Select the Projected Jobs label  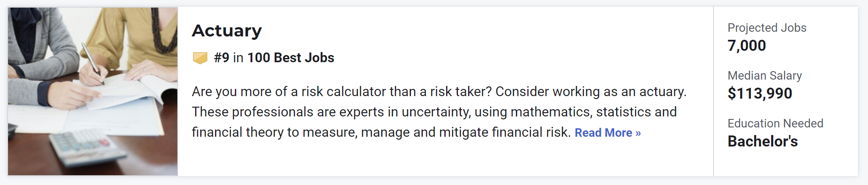[x=767, y=28]
